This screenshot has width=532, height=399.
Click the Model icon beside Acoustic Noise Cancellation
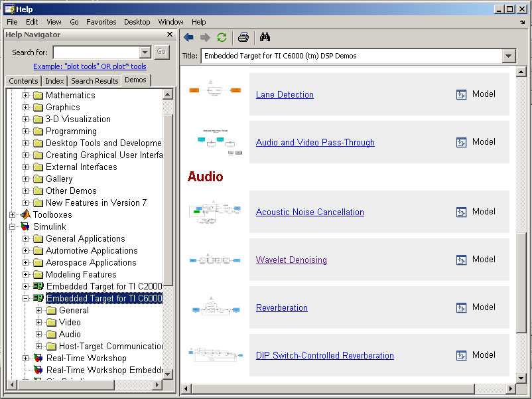461,212
